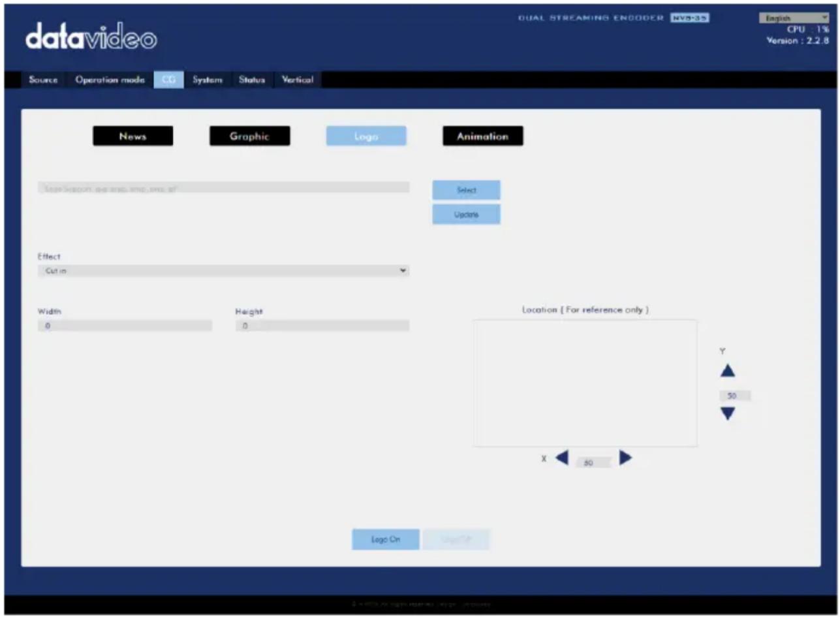Click the logo file path field
The height and width of the screenshot is (617, 840).
click(223, 187)
